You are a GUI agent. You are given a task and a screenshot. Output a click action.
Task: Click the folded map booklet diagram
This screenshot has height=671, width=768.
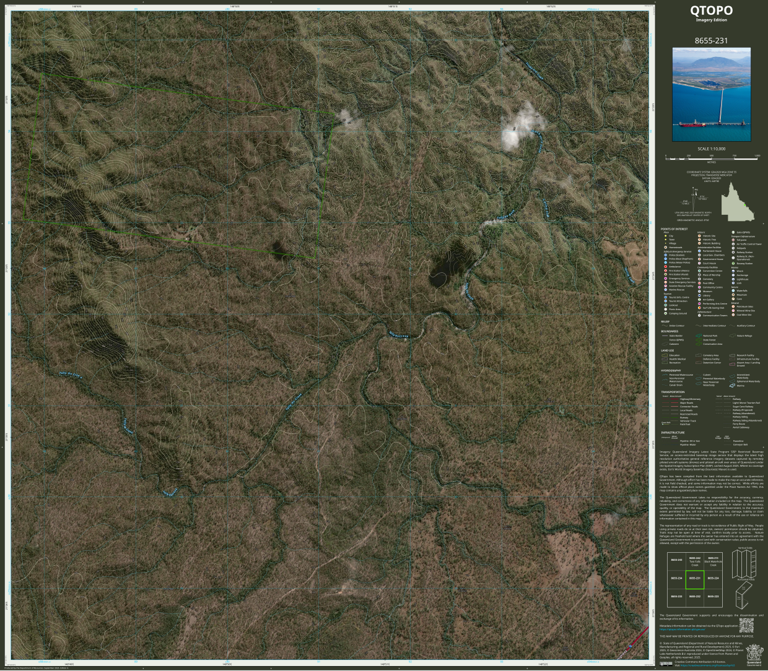point(744,595)
